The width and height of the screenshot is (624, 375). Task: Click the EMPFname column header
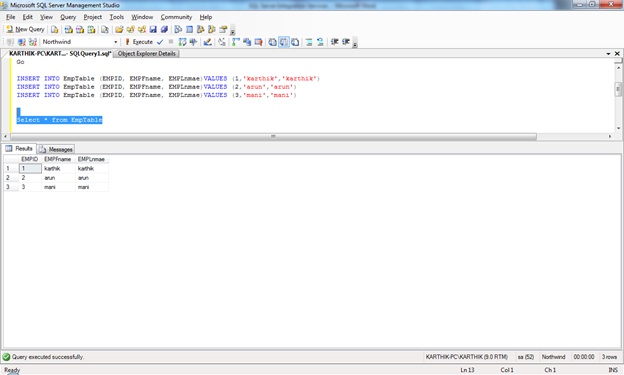coord(58,159)
